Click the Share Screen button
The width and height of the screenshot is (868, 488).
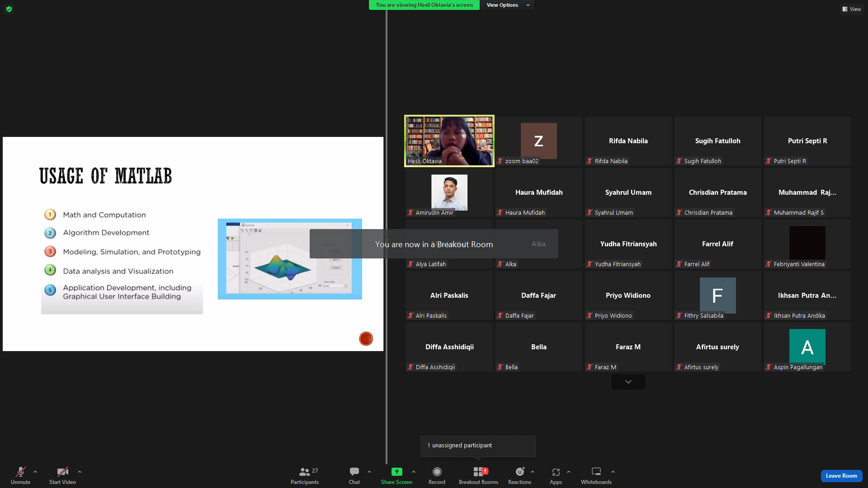(x=396, y=475)
